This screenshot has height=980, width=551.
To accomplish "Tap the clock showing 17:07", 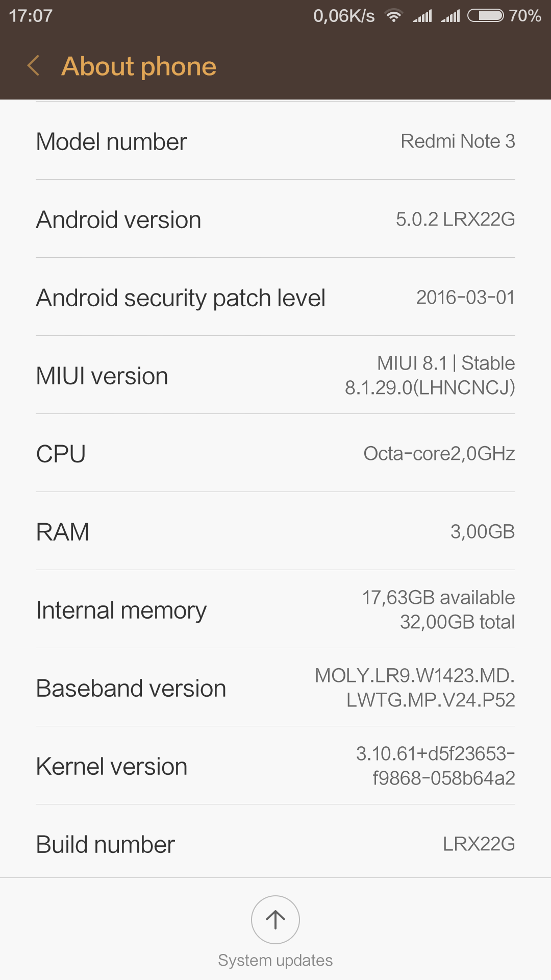I will 31,16.
